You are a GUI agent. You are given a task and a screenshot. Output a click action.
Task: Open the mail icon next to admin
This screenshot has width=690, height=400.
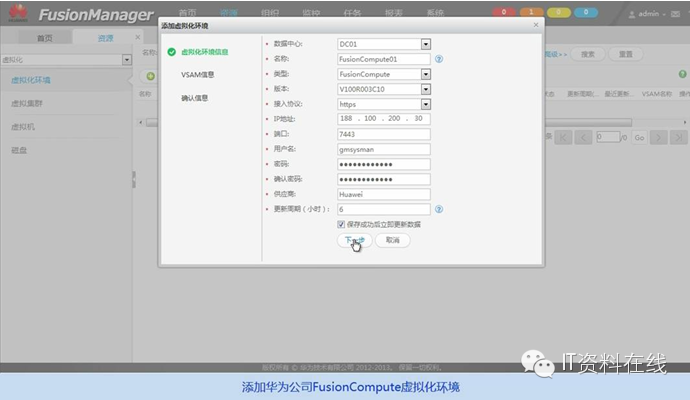click(x=675, y=14)
